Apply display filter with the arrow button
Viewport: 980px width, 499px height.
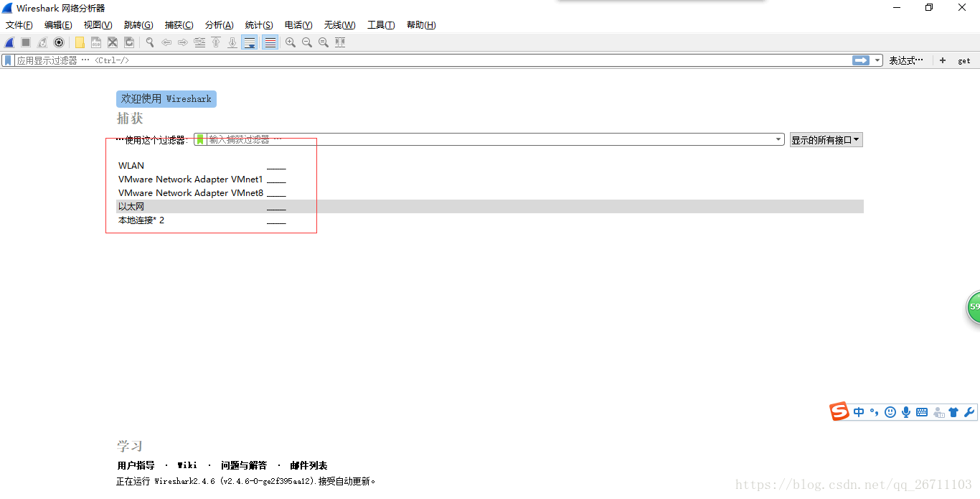861,60
